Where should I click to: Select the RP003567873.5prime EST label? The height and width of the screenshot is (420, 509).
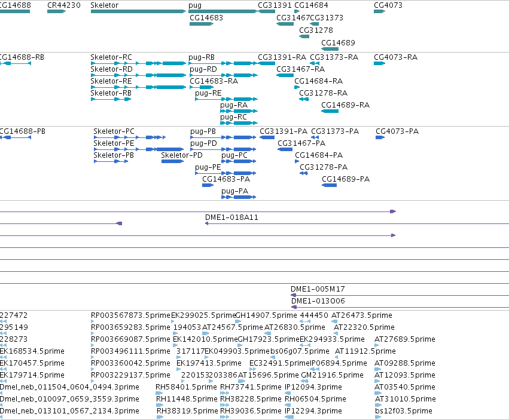point(130,315)
